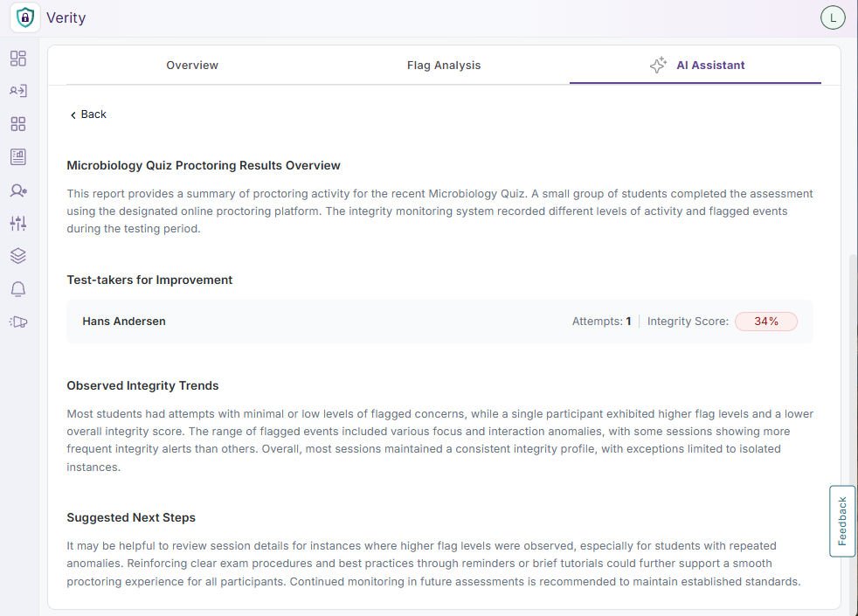The height and width of the screenshot is (616, 858).
Task: Open the notifications bell icon
Action: click(x=18, y=289)
